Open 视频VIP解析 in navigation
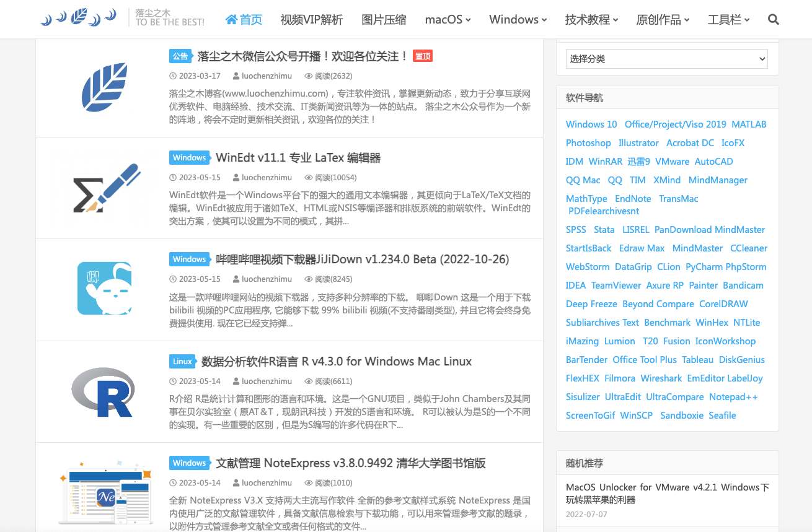Image resolution: width=812 pixels, height=532 pixels. 311,20
